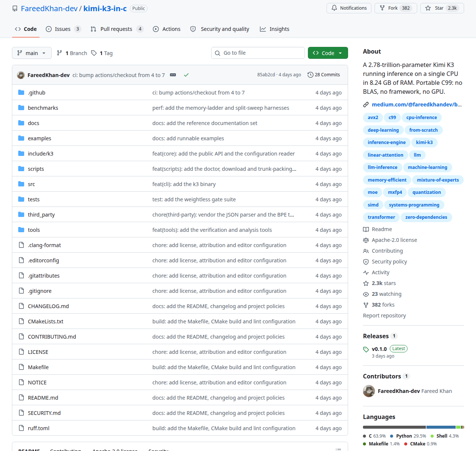Image resolution: width=476 pixels, height=451 pixels.
Task: Click the mixture-of-experts topic tag
Action: [438, 180]
